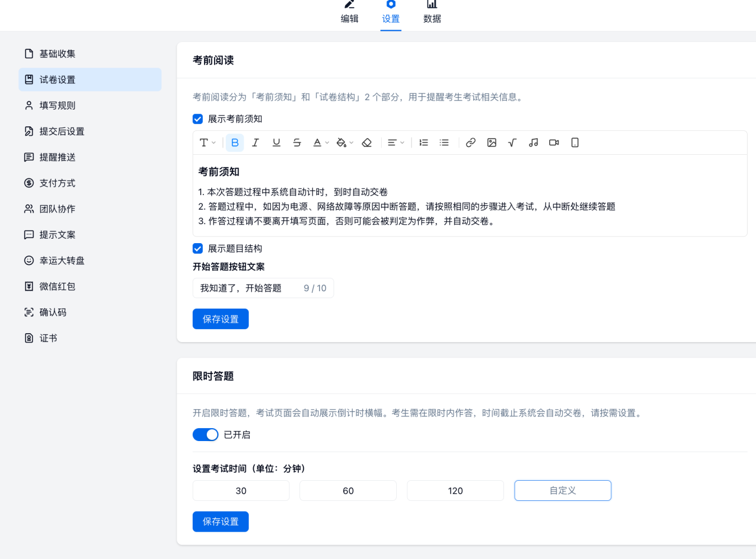Viewport: 756px width, 559px height.
Task: Open the background fill color picker
Action: [345, 143]
